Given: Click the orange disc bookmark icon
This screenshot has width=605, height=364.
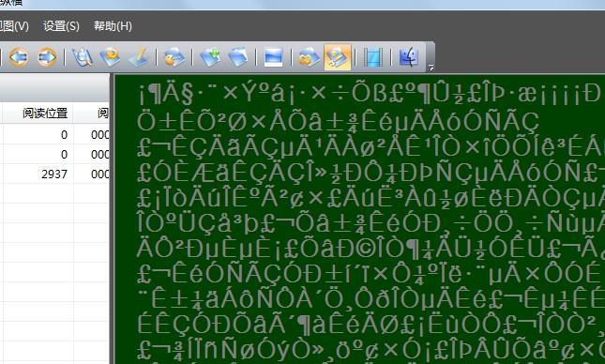Looking at the screenshot, I should 111,57.
